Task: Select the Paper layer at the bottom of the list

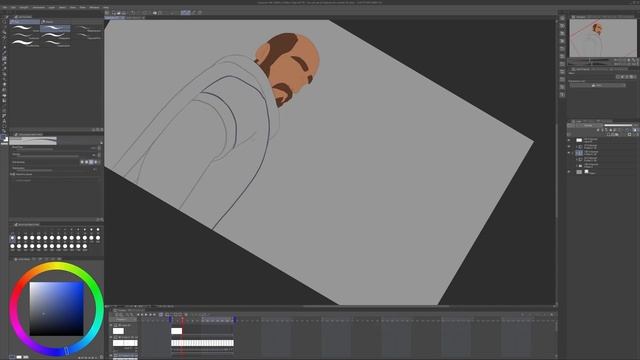Action: coord(604,172)
